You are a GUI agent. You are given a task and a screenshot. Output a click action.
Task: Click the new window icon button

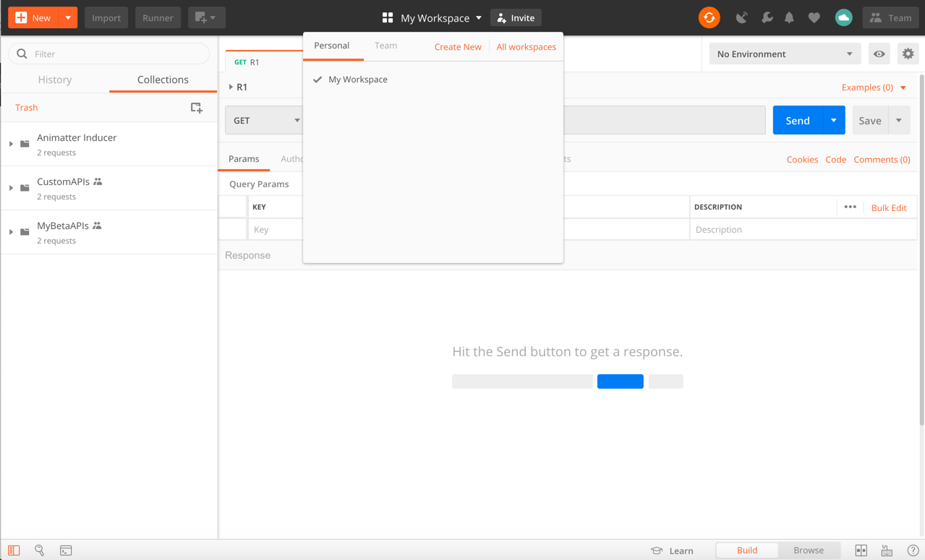[x=207, y=17]
